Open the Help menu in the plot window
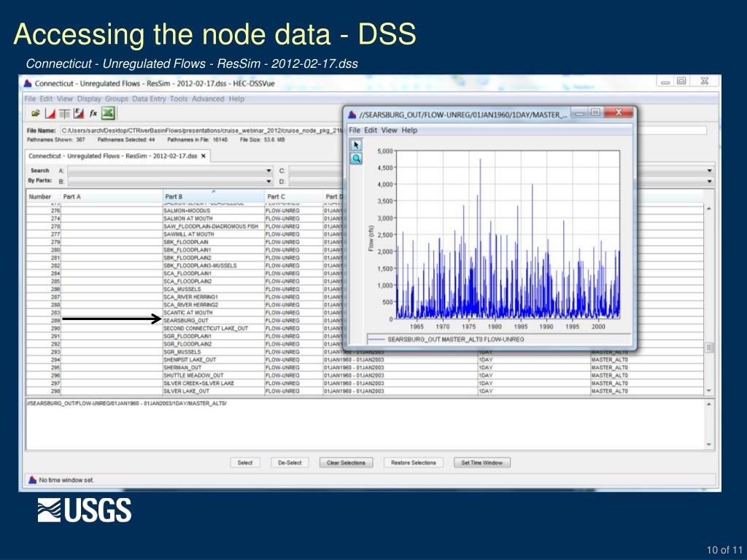Screen dimensions: 747x560 tap(409, 130)
